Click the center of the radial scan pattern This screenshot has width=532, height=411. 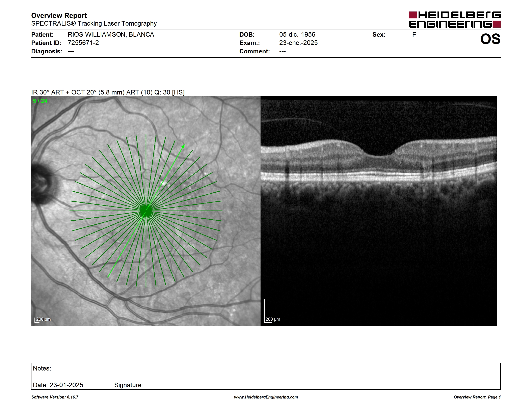point(146,211)
